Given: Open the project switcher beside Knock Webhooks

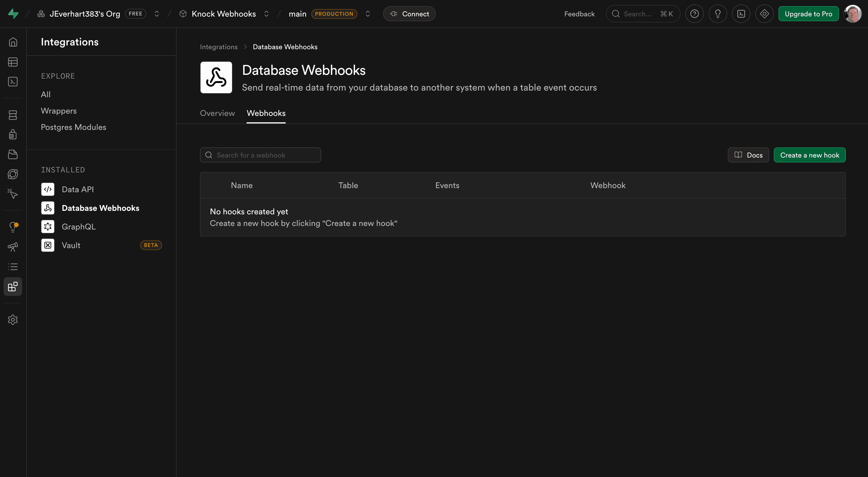Looking at the screenshot, I should [266, 13].
